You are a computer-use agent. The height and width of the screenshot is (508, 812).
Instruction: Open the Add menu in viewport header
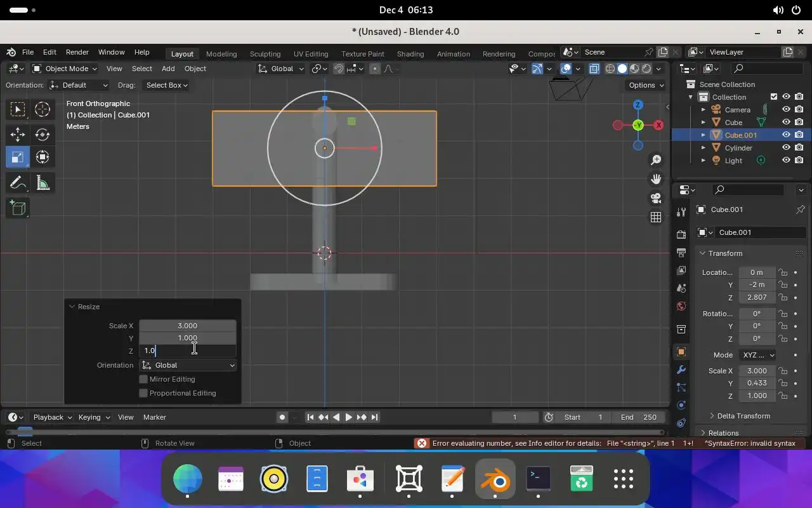[168, 69]
